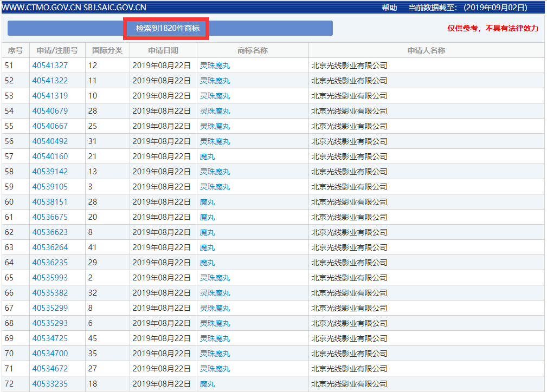This screenshot has width=547, height=392.
Task: Open application number 40533235
Action: [x=50, y=384]
